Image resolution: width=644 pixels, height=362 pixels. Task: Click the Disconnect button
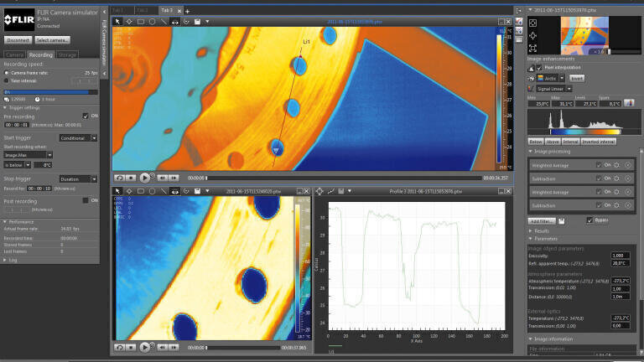[x=18, y=40]
